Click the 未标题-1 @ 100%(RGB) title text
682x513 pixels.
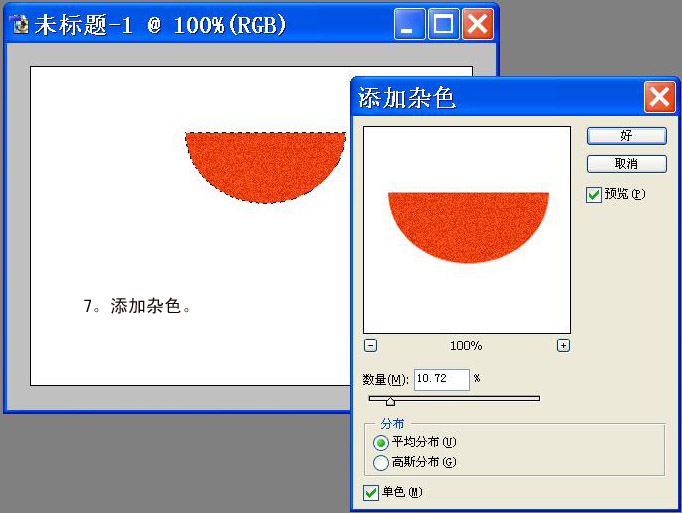tap(160, 24)
